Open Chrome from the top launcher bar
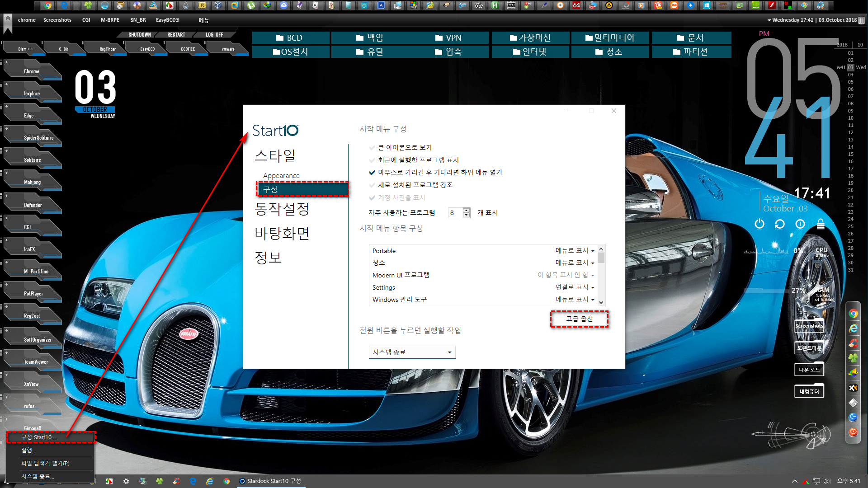 click(48, 5)
